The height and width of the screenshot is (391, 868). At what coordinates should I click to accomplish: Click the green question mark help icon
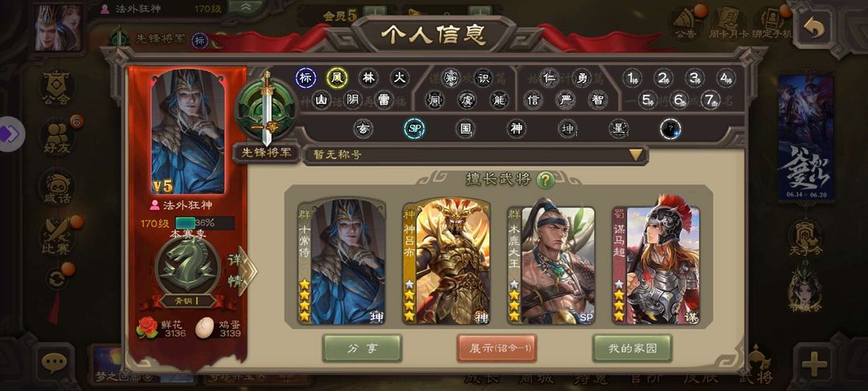coord(545,179)
